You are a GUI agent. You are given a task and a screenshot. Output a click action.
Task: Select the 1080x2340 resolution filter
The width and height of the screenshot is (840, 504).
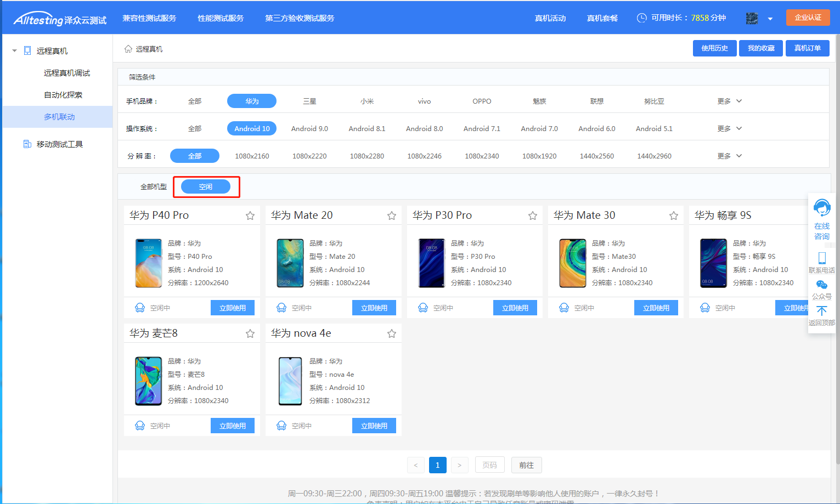point(482,156)
